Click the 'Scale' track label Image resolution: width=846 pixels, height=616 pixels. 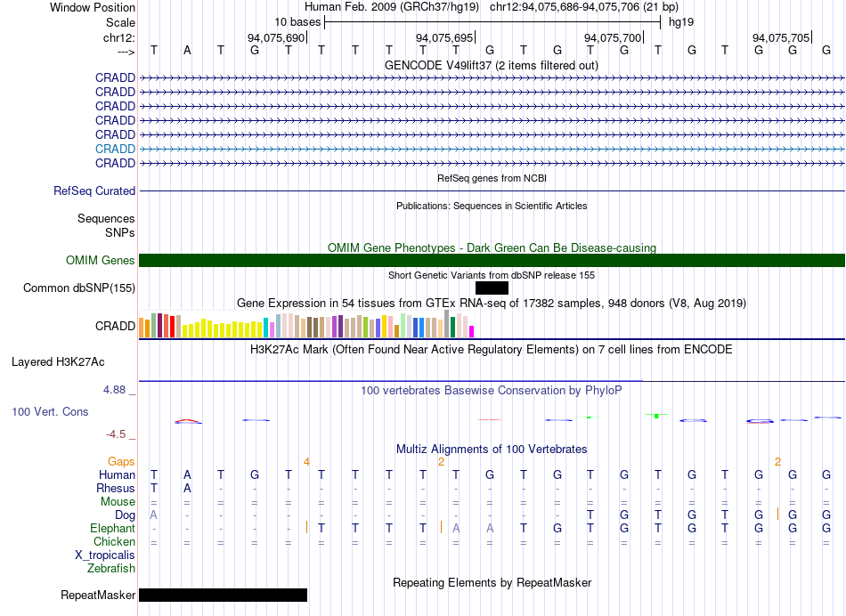(x=120, y=22)
